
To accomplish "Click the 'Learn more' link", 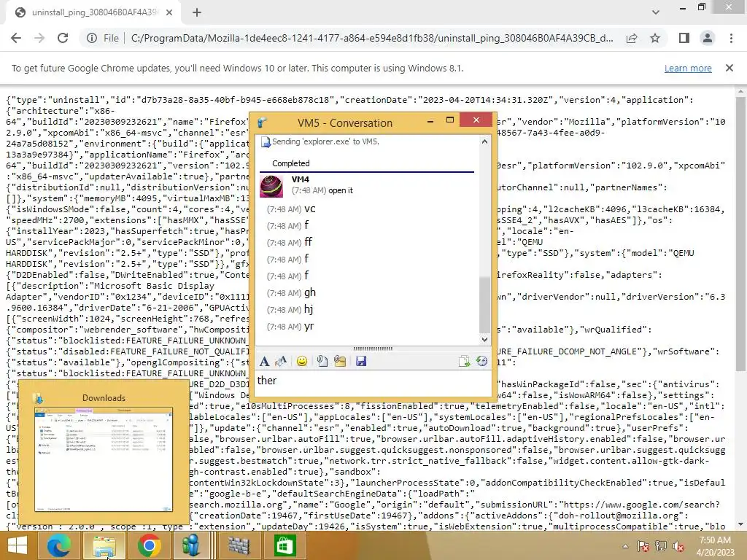I will (688, 68).
